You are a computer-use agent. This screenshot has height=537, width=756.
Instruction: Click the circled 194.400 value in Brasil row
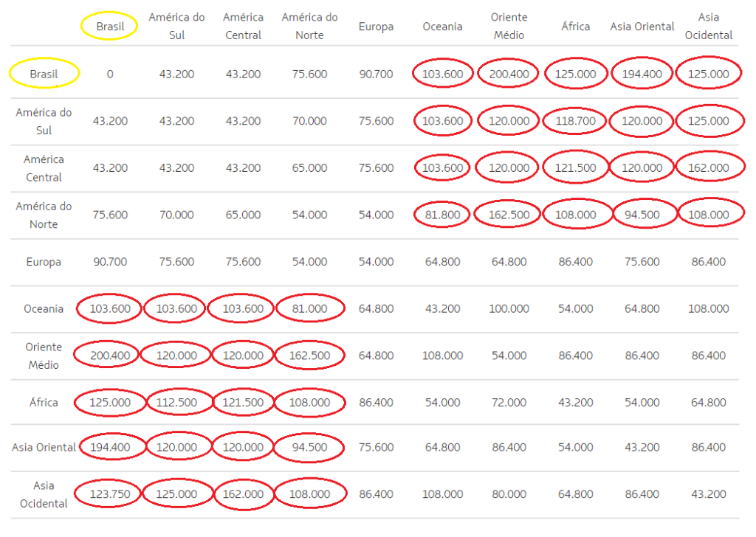[x=642, y=74]
